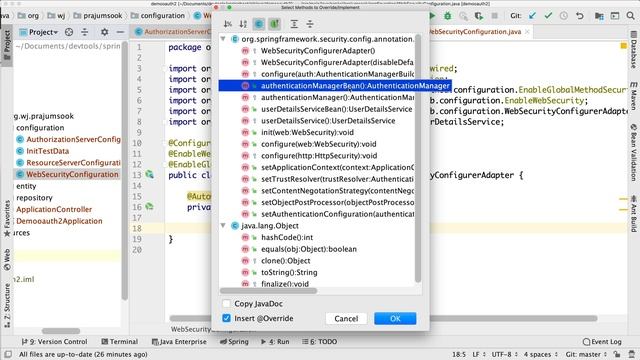Click the OK button
Screen dimensions: 640x360
395,318
